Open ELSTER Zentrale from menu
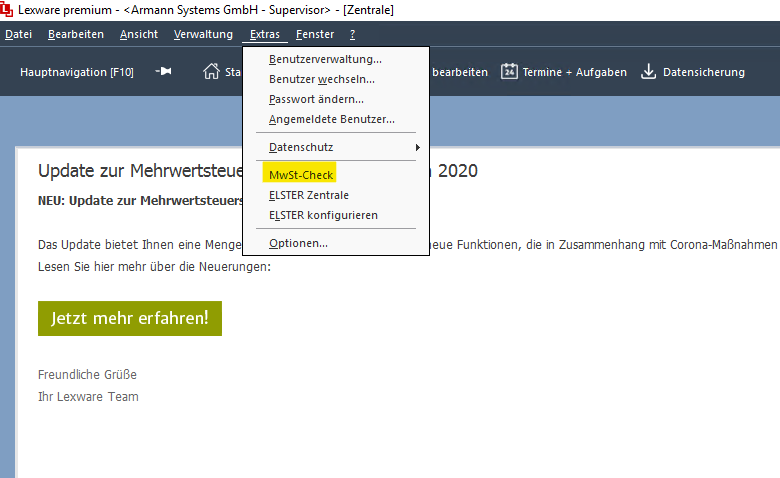This screenshot has height=478, width=780. (336, 195)
